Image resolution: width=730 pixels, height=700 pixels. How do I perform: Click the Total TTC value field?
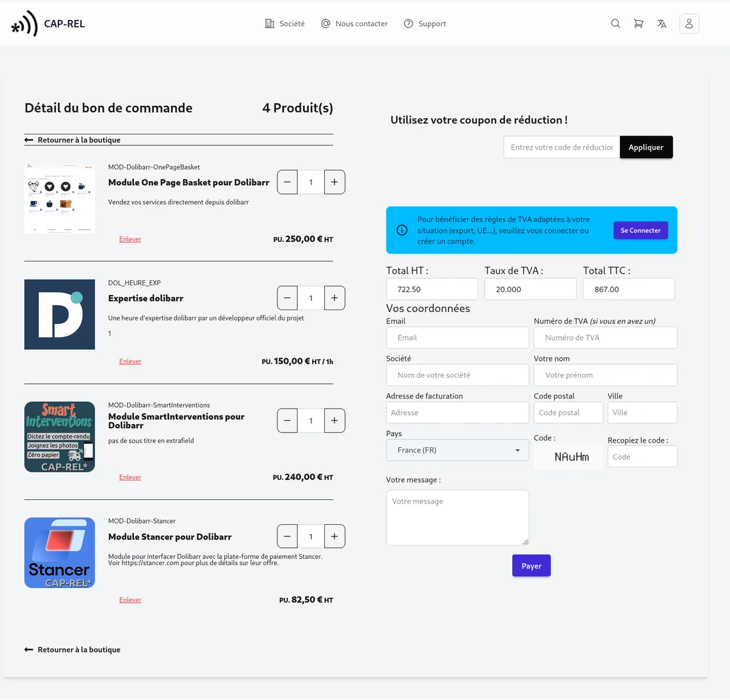[x=629, y=289]
